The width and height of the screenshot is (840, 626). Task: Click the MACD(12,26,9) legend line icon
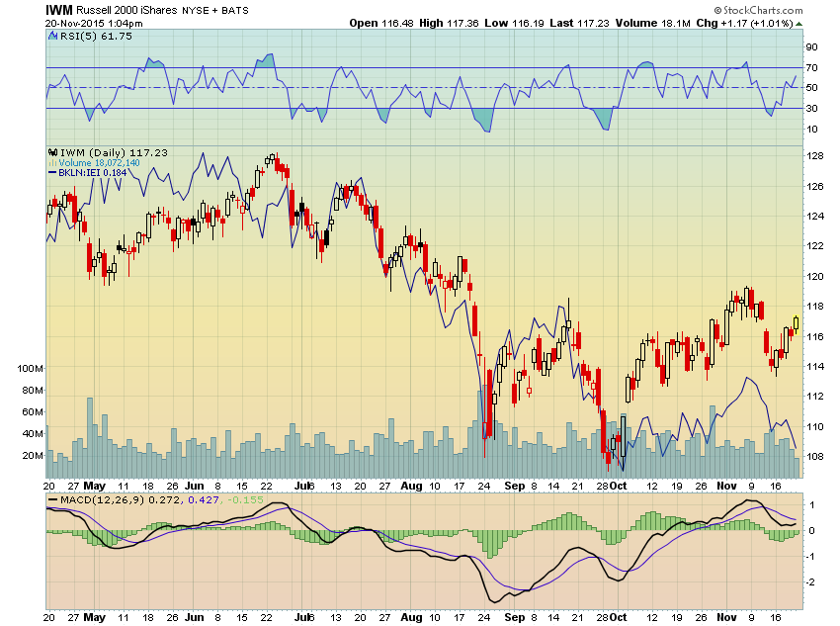[x=52, y=501]
